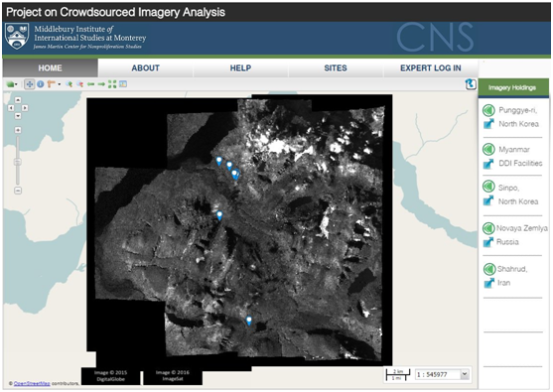Expand the measure tool dropdown arrow
553x392 pixels.
(x=60, y=84)
